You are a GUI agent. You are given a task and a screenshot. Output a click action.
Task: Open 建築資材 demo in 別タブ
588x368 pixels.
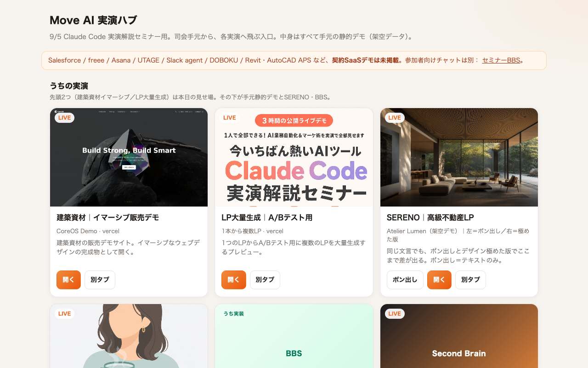100,280
